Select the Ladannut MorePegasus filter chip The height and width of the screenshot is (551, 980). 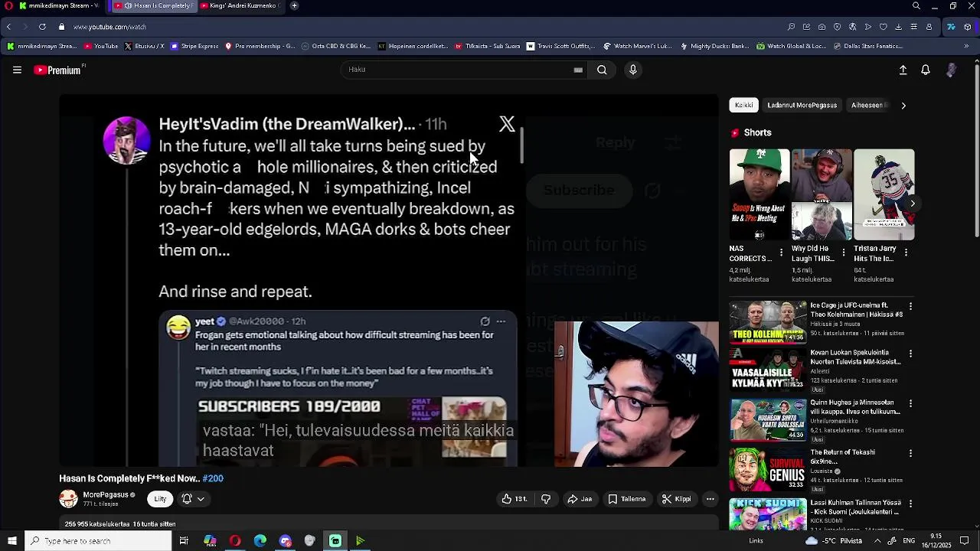(x=802, y=105)
